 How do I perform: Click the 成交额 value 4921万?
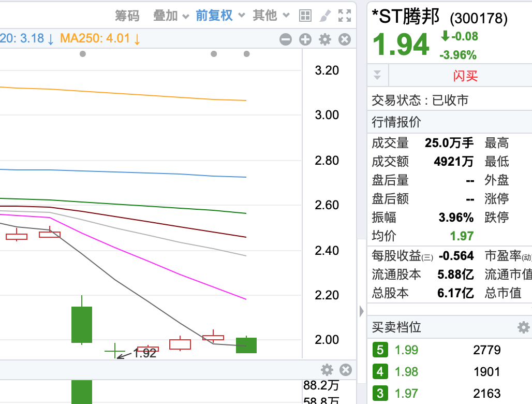click(x=454, y=162)
